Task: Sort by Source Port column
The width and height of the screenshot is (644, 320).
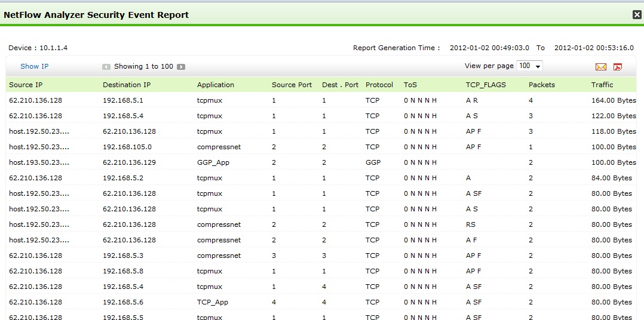Action: (x=292, y=85)
